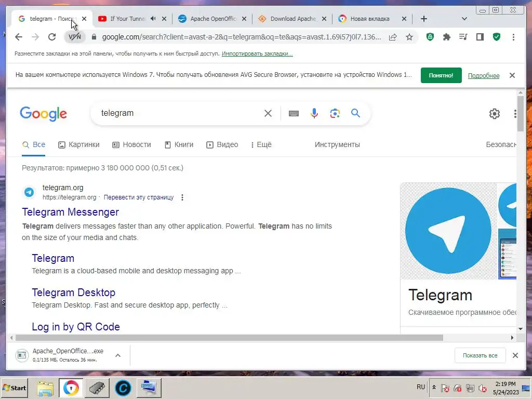
Task: Click the Импортировать закладки link
Action: [257, 54]
